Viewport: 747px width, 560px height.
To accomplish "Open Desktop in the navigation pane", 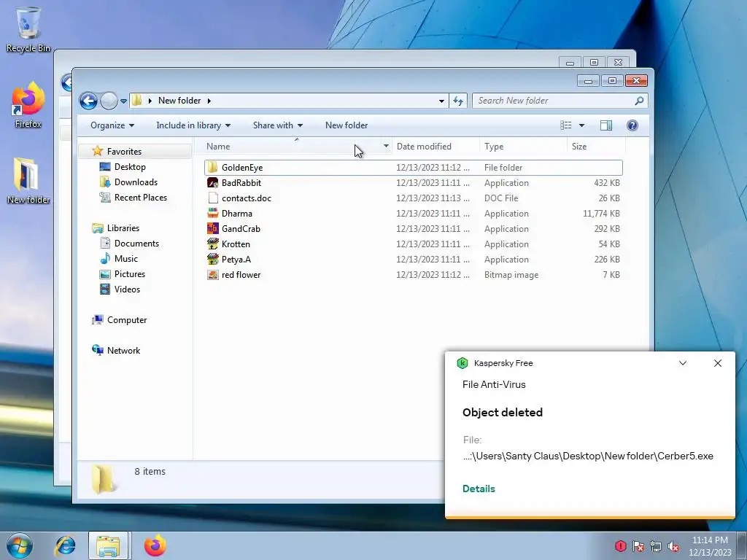I will pos(130,167).
